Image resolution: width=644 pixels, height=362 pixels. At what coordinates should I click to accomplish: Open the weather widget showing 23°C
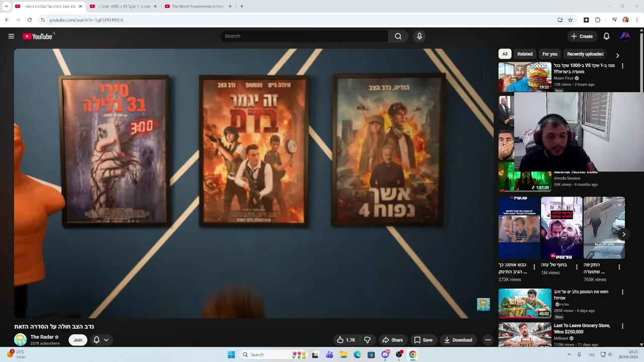(x=16, y=354)
